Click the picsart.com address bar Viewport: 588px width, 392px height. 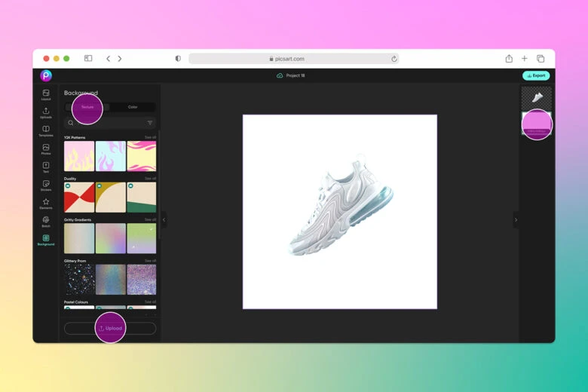pos(294,59)
